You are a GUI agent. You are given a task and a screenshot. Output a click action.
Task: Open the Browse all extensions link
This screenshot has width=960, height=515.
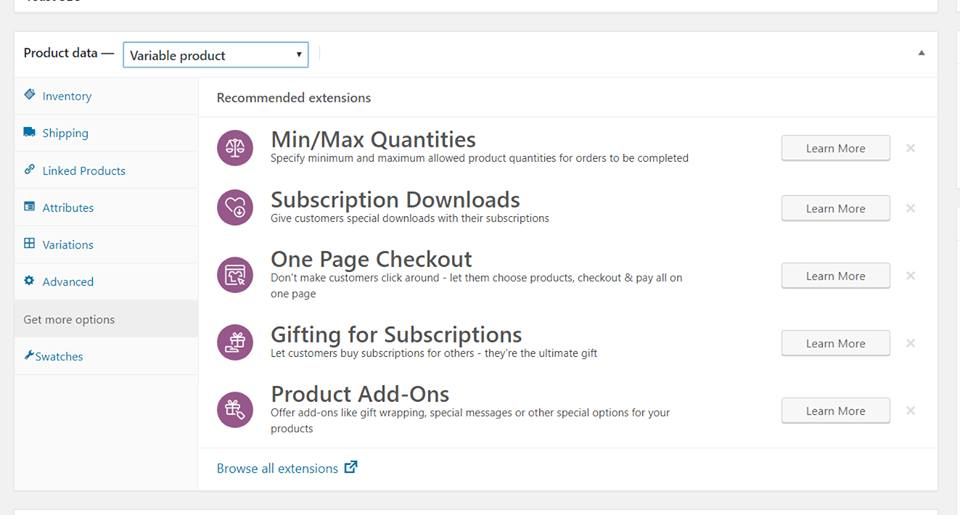277,468
